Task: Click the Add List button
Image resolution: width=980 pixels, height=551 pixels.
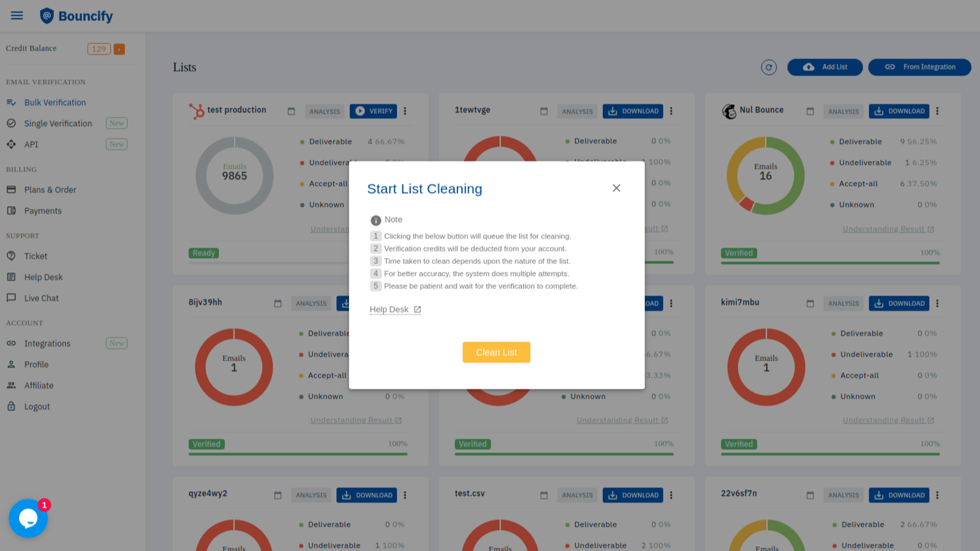Action: coord(824,67)
